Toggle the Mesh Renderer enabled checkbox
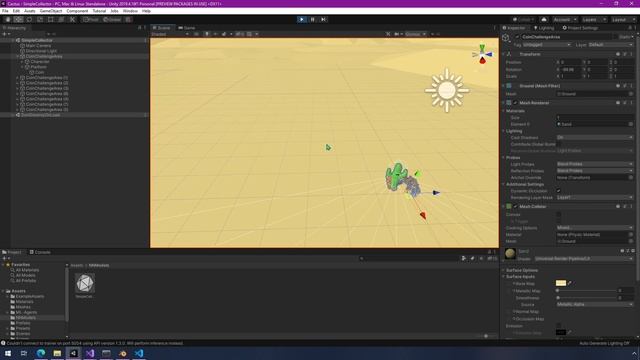The width and height of the screenshot is (640, 360). pyautogui.click(x=516, y=103)
